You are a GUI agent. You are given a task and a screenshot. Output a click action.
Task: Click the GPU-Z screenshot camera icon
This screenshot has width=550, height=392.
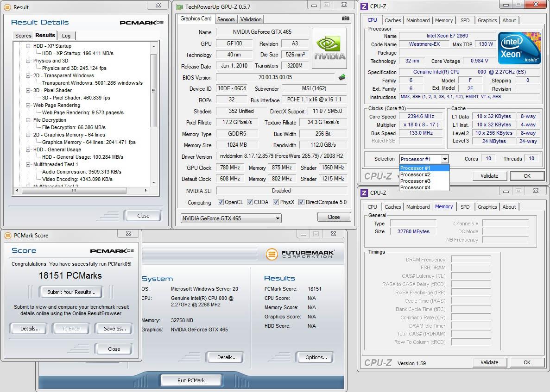(346, 19)
